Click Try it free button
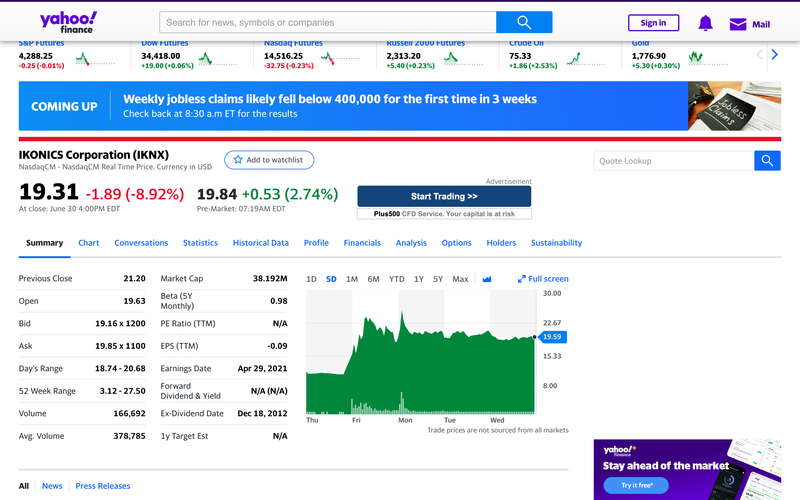Image resolution: width=800 pixels, height=500 pixels. [636, 485]
